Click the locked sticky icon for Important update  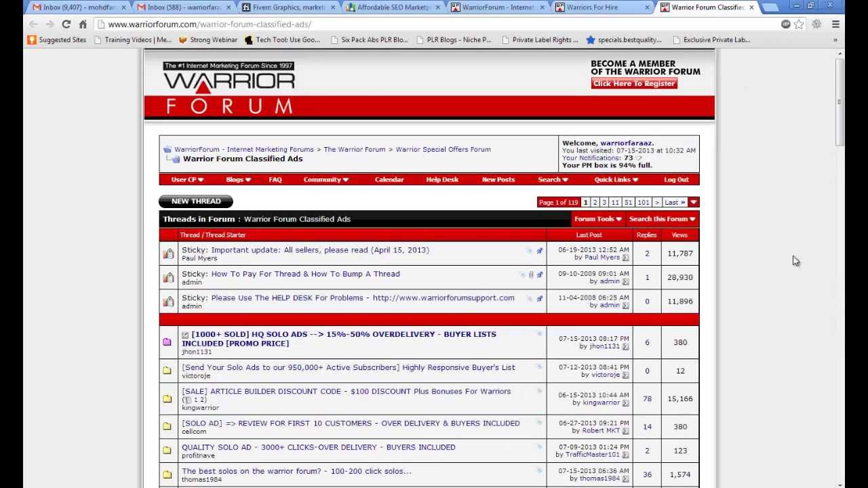point(167,253)
